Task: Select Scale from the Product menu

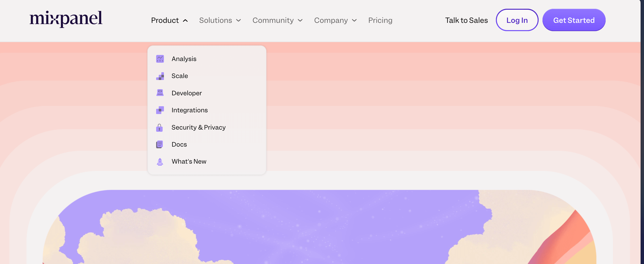Action: (x=180, y=76)
